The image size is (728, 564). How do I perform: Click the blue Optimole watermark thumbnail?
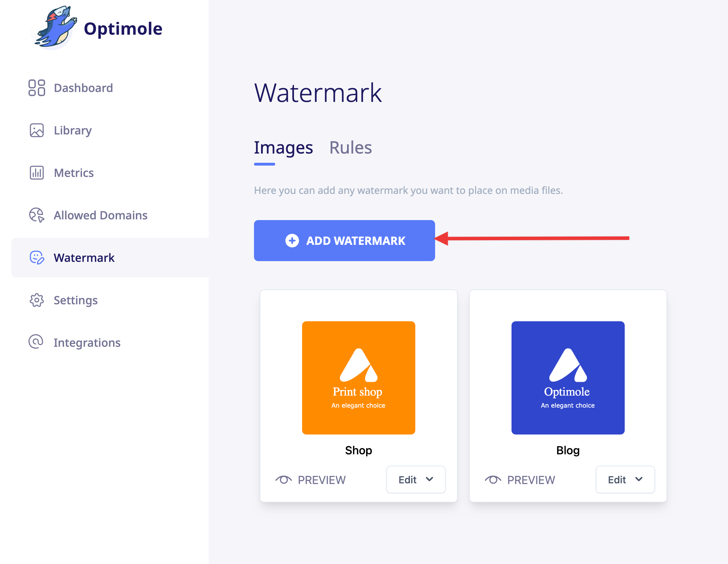click(x=568, y=378)
